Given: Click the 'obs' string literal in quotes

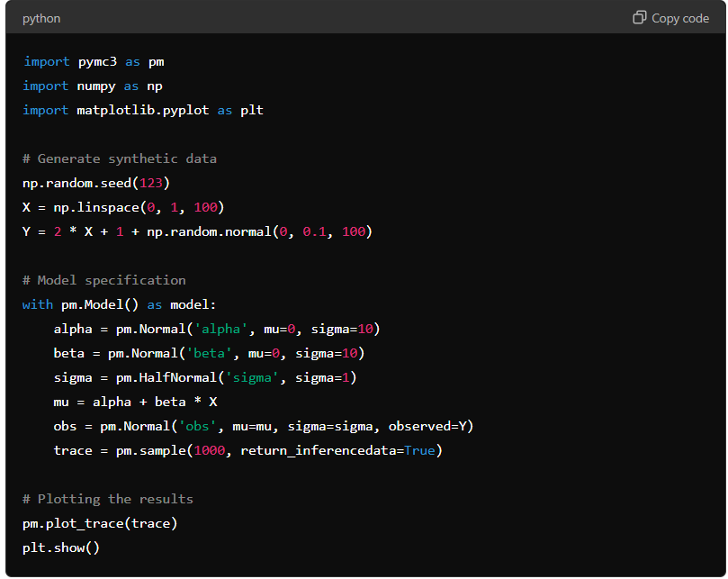Looking at the screenshot, I should pos(197,426).
